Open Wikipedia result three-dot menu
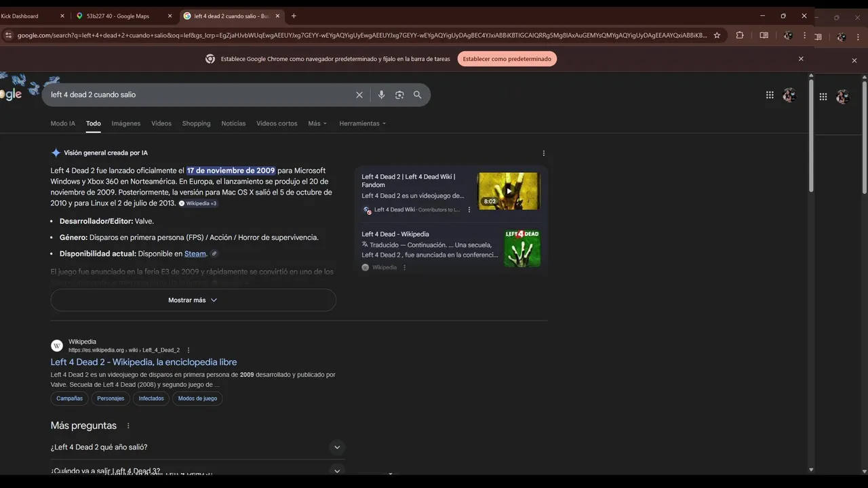 189,350
